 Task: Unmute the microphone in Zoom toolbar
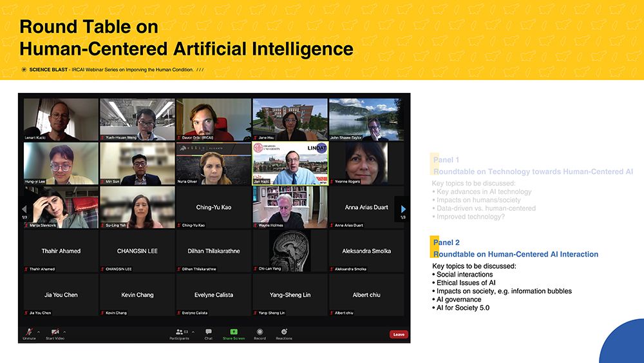pos(29,331)
